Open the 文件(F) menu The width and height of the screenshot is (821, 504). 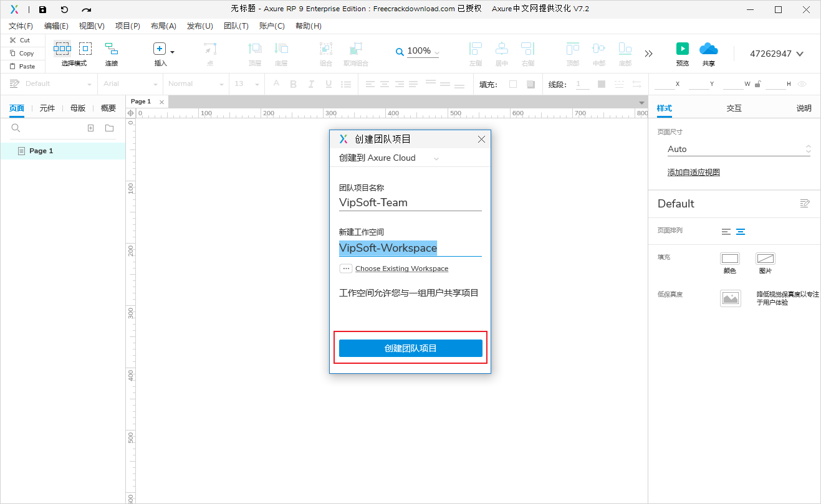pyautogui.click(x=21, y=26)
